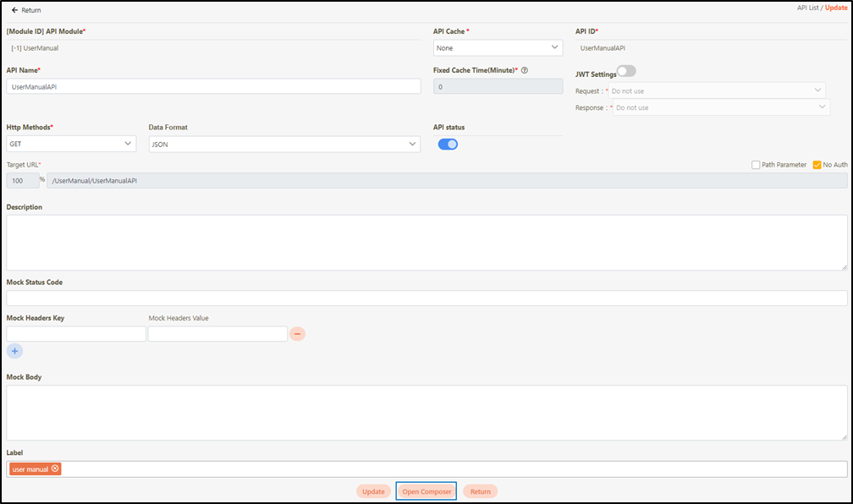Click the help icon beside Fixed Cache Time
The width and height of the screenshot is (853, 504).
coord(525,70)
